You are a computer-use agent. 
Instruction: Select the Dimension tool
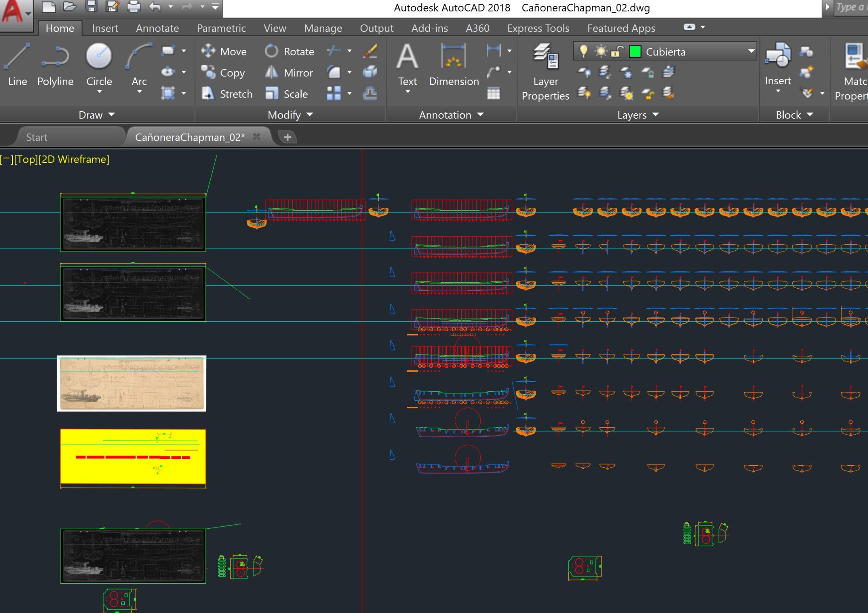454,64
